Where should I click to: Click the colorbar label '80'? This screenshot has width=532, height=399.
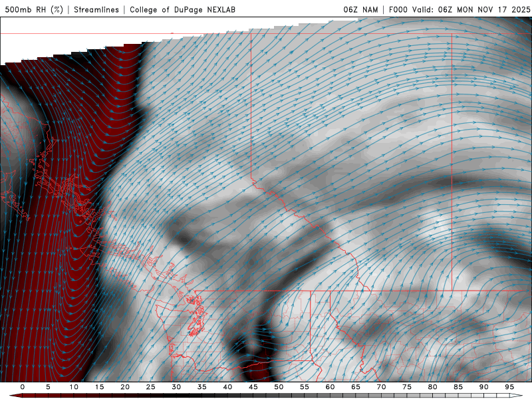click(x=432, y=387)
